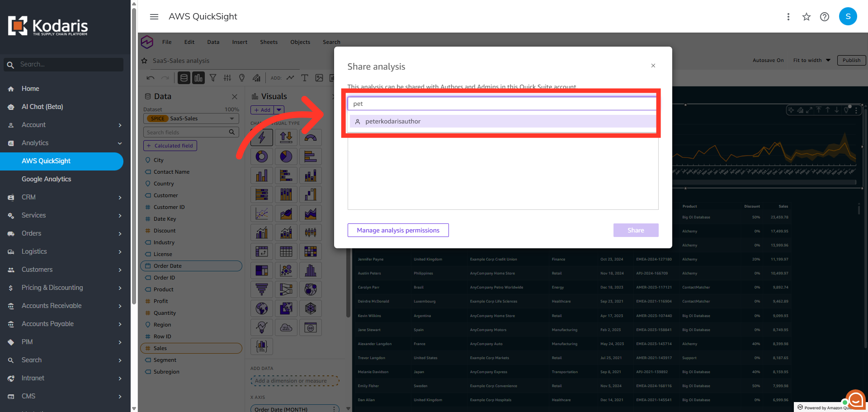Open the Data menu
This screenshot has width=868, height=412.
(x=213, y=42)
